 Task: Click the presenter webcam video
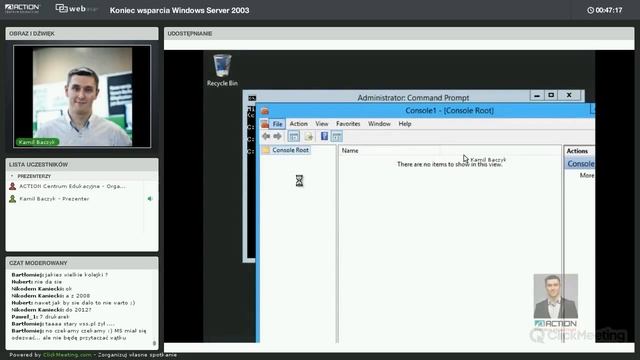click(x=82, y=96)
